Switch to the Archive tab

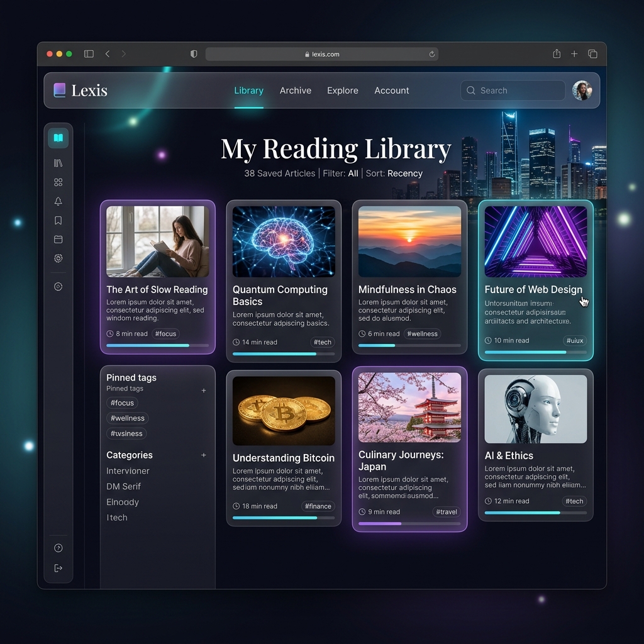coord(296,91)
